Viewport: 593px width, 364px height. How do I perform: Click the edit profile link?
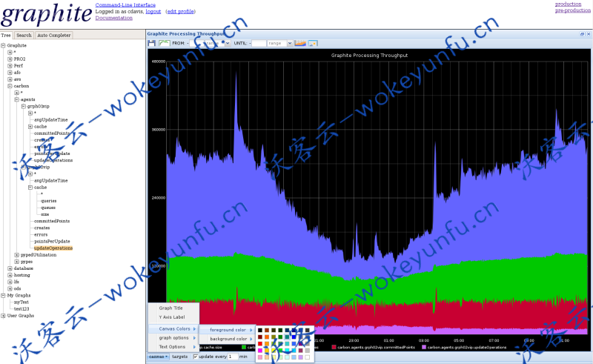point(180,11)
